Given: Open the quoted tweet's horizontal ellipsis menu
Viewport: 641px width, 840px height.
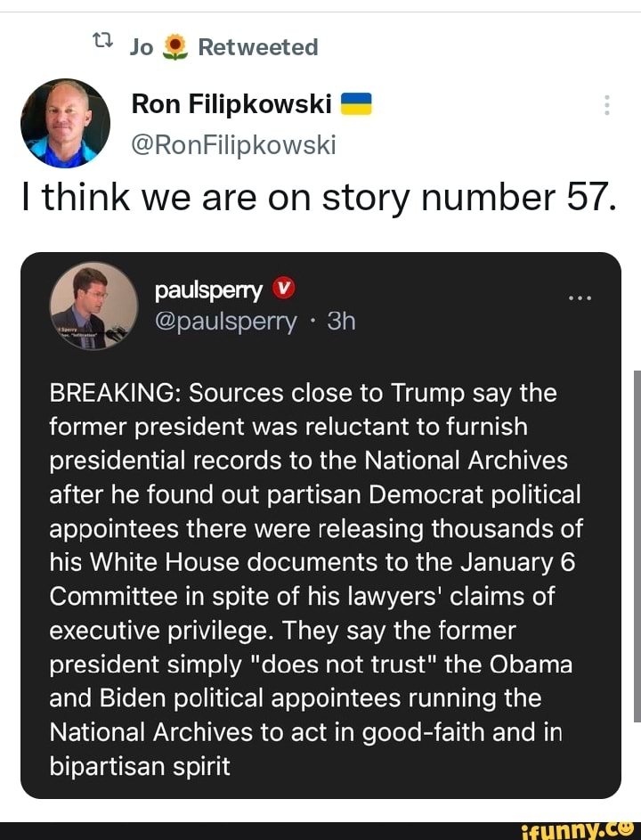Looking at the screenshot, I should [580, 297].
